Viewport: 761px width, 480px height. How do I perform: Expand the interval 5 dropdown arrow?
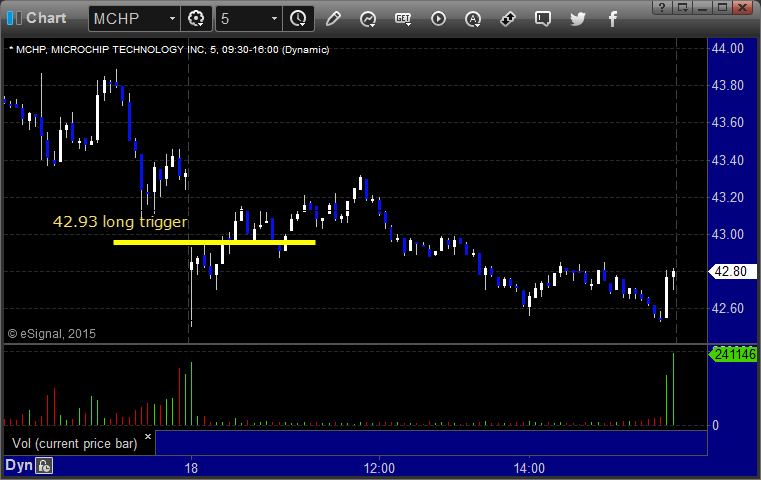pos(274,18)
